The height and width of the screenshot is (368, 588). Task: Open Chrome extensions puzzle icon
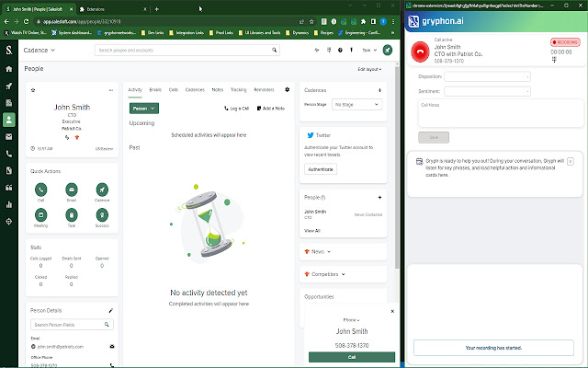click(x=363, y=22)
